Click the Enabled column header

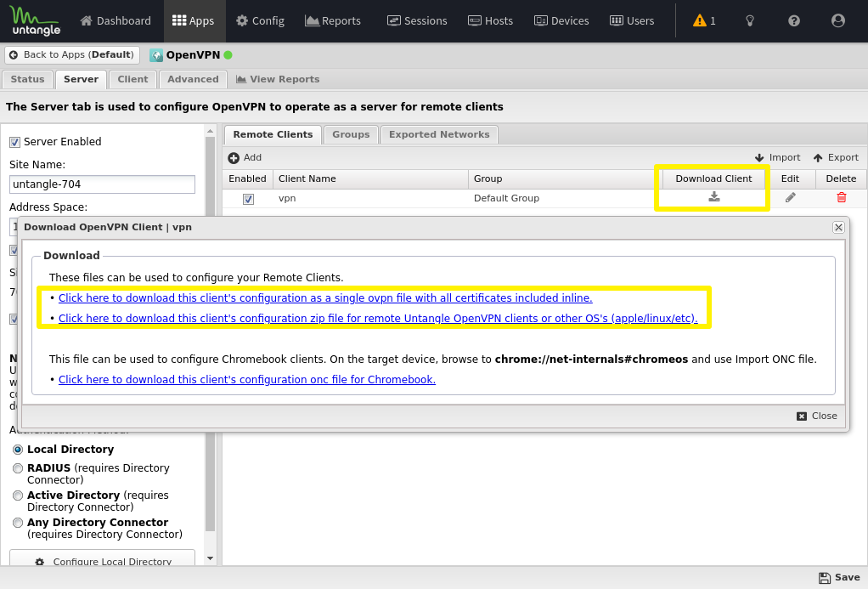247,179
